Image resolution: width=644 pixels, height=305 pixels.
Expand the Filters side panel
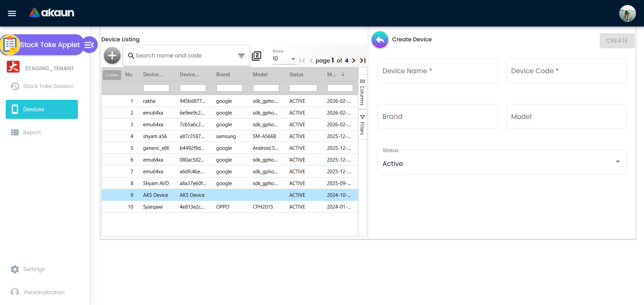[x=362, y=124]
